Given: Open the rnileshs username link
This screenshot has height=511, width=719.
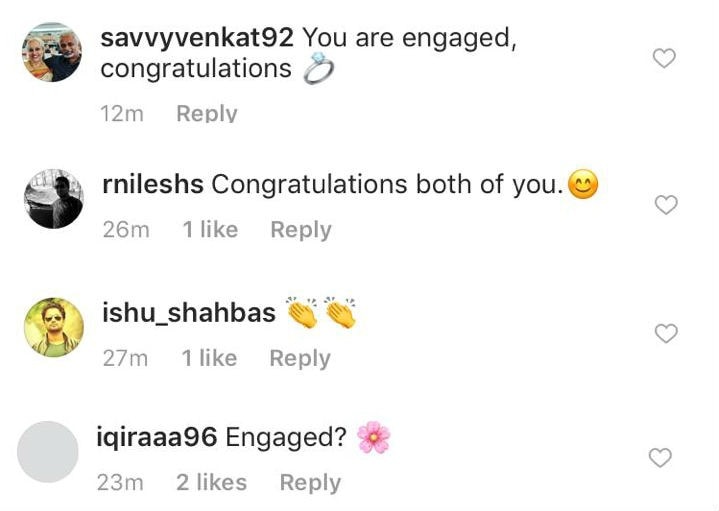Looking at the screenshot, I should (x=153, y=184).
